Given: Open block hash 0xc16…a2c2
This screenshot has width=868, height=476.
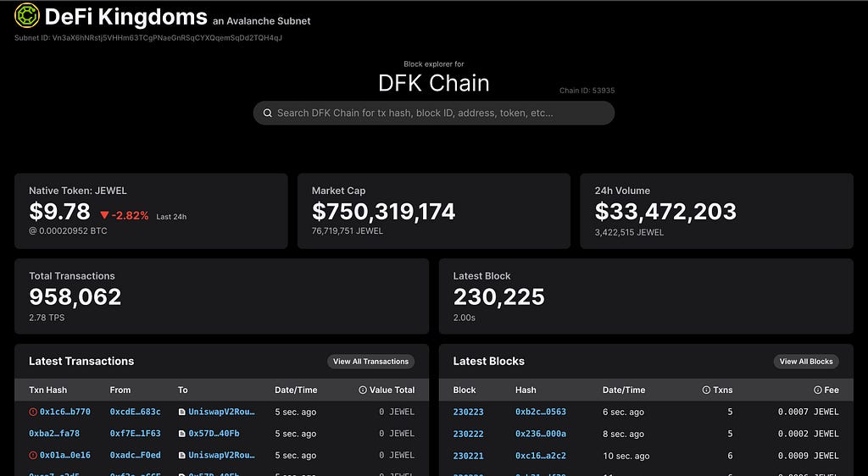Looking at the screenshot, I should 541,457.
